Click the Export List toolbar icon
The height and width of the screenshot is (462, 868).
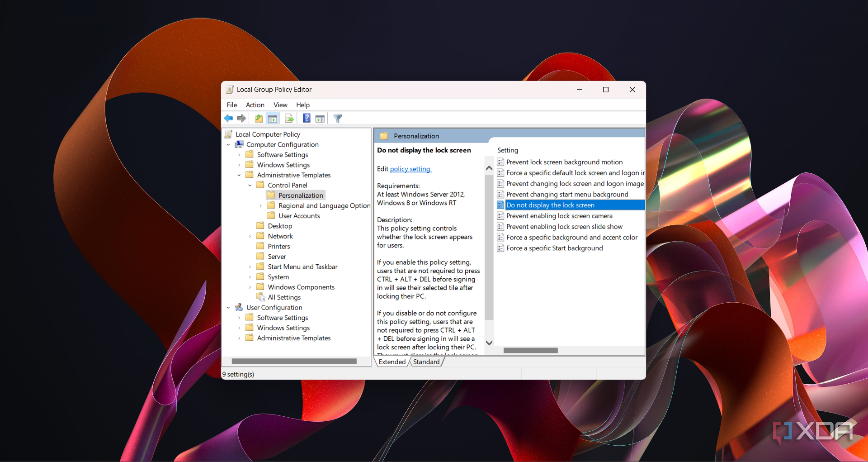coord(289,119)
